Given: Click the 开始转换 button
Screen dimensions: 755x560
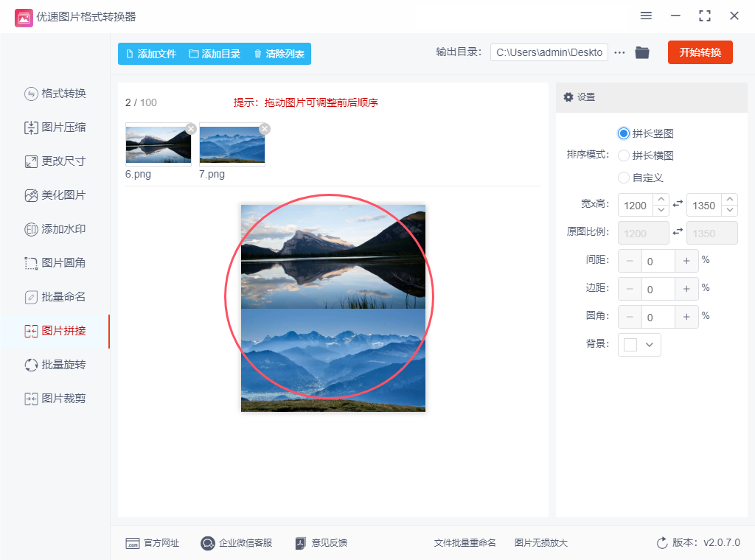Looking at the screenshot, I should (x=700, y=52).
